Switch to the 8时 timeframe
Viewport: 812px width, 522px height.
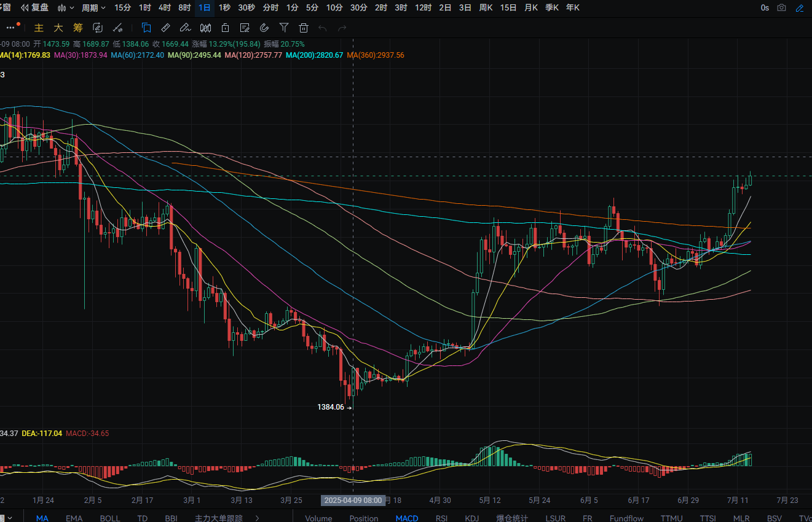184,8
